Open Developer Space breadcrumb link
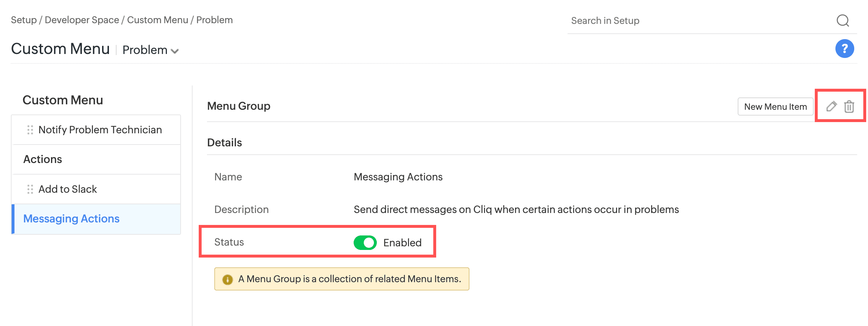868x326 pixels. click(x=82, y=20)
